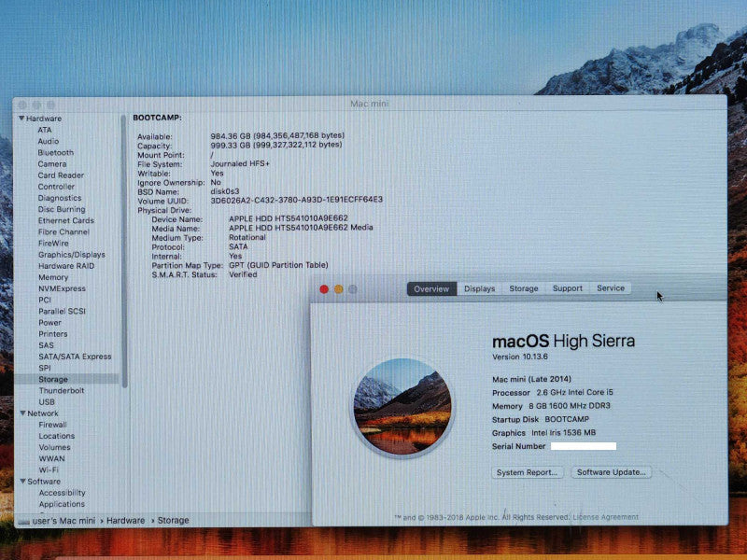
Task: Select Disc Burning entry
Action: [x=62, y=209]
